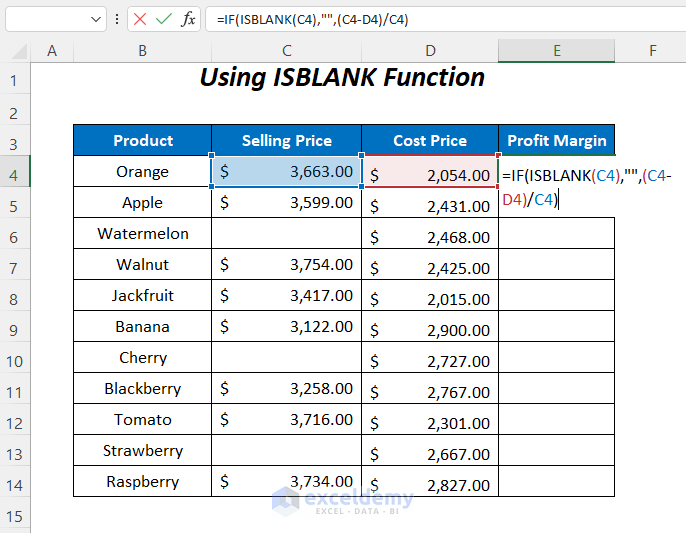Click the Raspberry product cell
This screenshot has height=533, width=686.
(x=143, y=481)
